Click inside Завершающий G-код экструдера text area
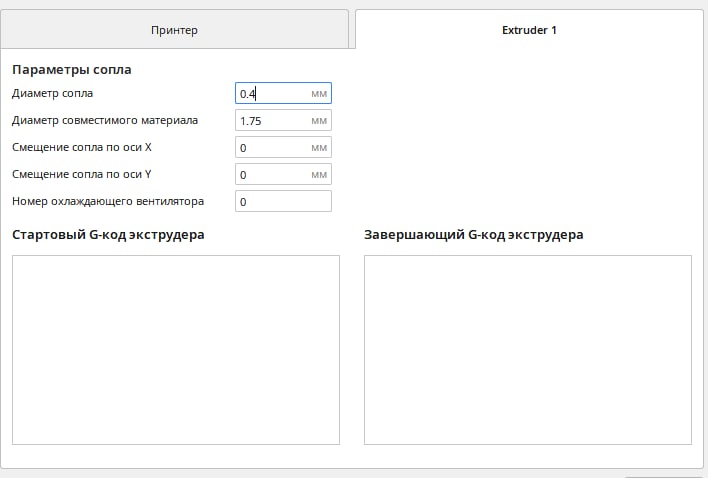This screenshot has width=708, height=478. tap(528, 350)
